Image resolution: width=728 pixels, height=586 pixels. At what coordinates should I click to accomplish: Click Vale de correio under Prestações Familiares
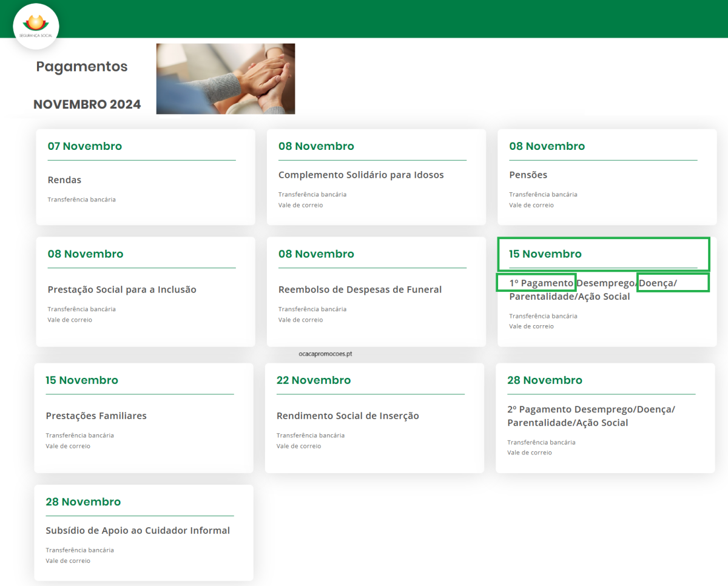(68, 446)
